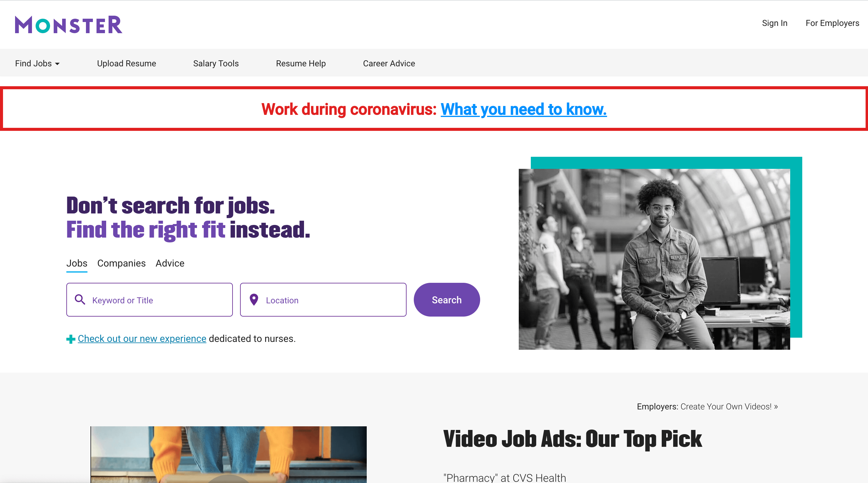Open 'What you need to know' link
The image size is (868, 483).
click(x=524, y=109)
